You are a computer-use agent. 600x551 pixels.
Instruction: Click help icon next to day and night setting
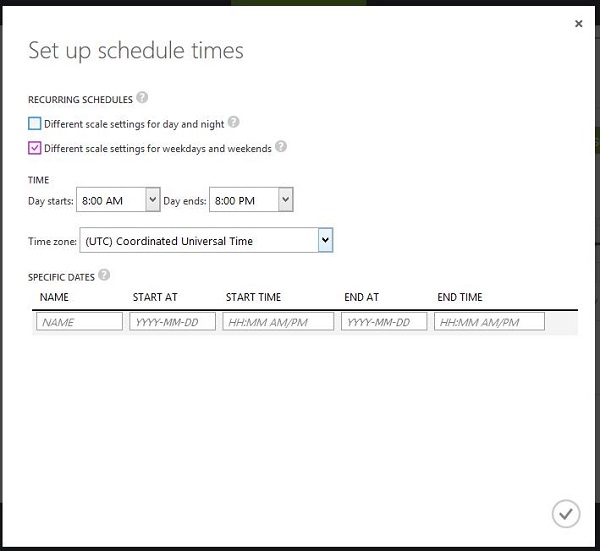click(x=233, y=122)
